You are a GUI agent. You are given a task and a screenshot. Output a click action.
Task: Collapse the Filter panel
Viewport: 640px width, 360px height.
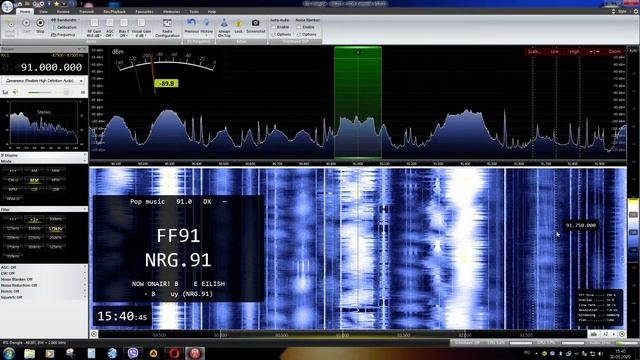point(85,209)
